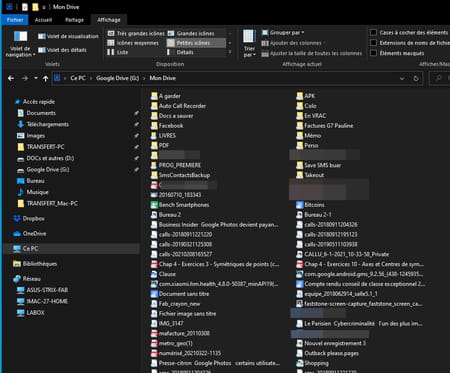Select file Nouvel enregistrement 3

click(335, 343)
